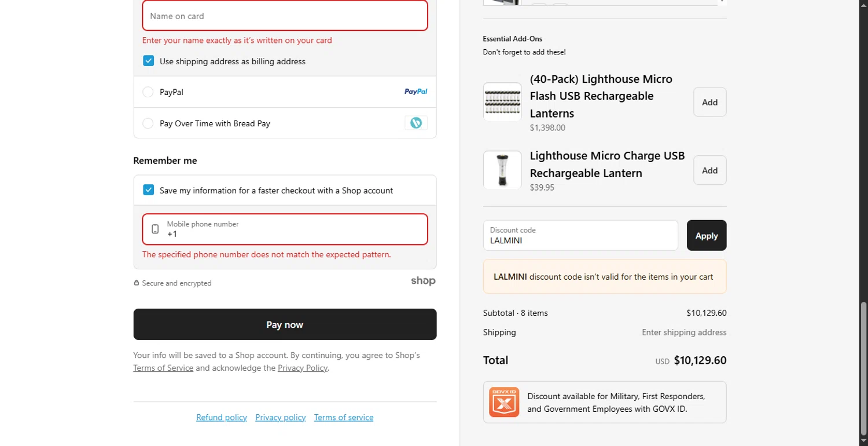This screenshot has width=868, height=446.
Task: Click the GOVX ID logo icon
Action: tap(504, 402)
